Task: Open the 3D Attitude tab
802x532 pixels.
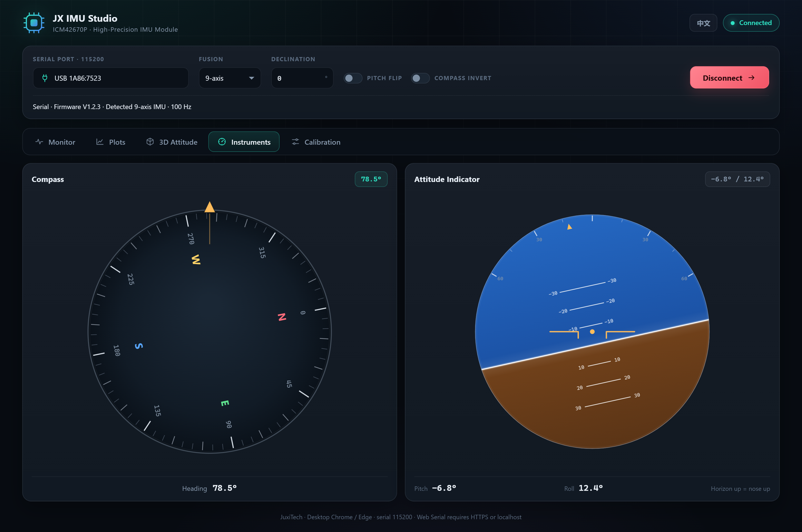Action: [172, 142]
